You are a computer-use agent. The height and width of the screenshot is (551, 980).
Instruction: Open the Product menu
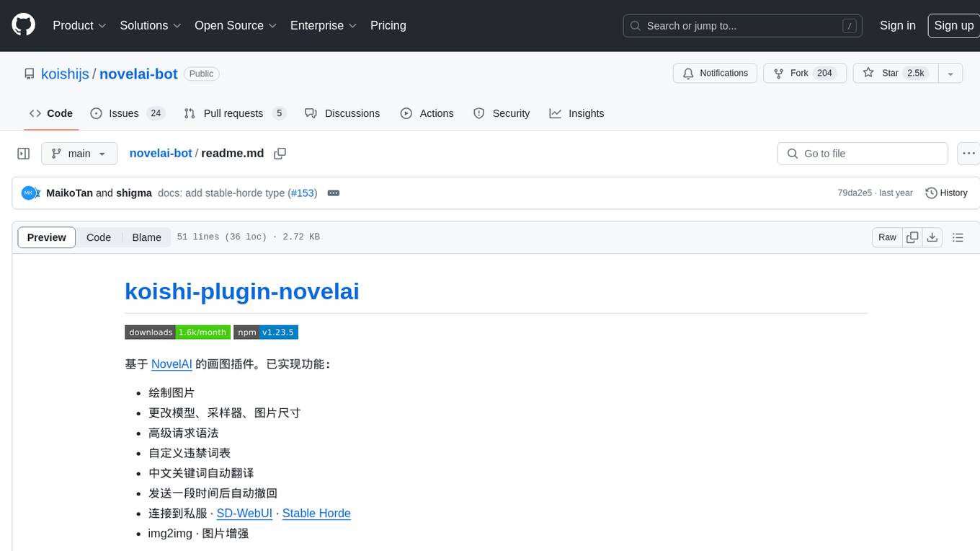[x=79, y=25]
